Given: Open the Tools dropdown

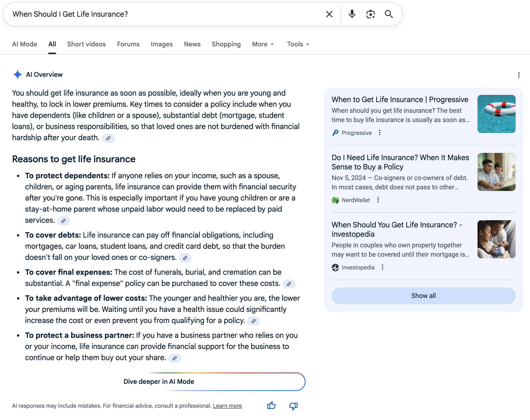Looking at the screenshot, I should 298,44.
